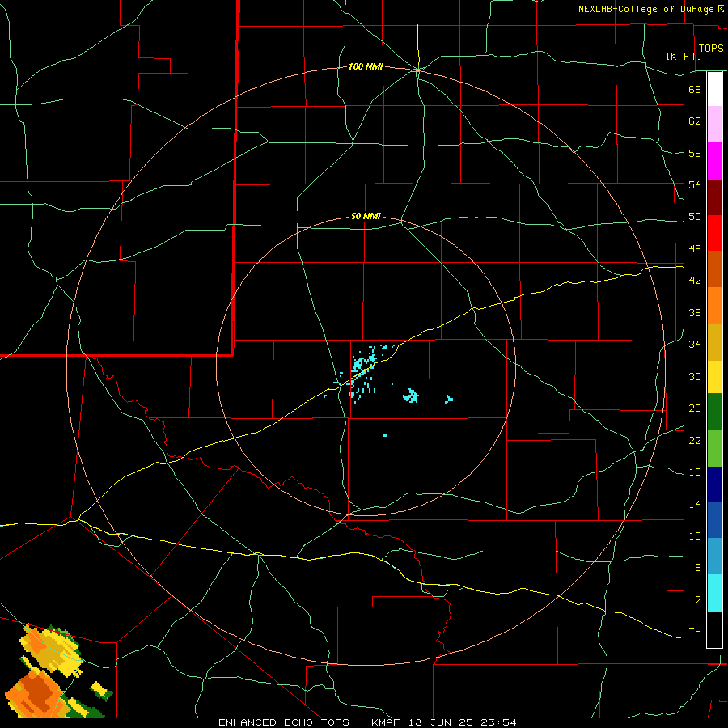
Task: Select the bright red legend swatch
Action: [714, 233]
